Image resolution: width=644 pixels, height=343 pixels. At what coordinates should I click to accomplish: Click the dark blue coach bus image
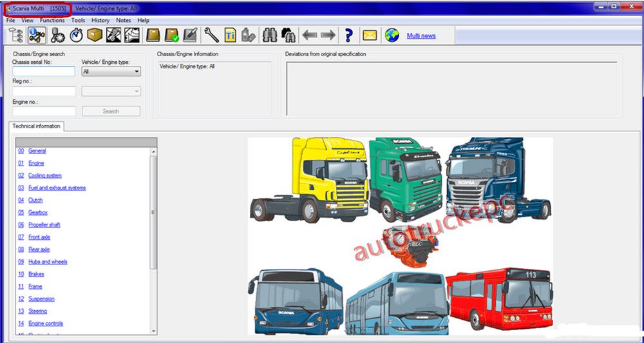pos(296,302)
